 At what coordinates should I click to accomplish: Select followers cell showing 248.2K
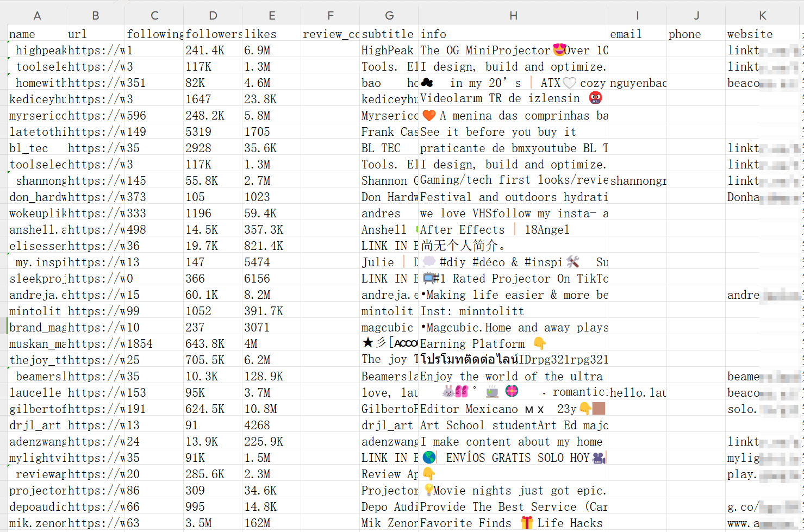[213, 115]
